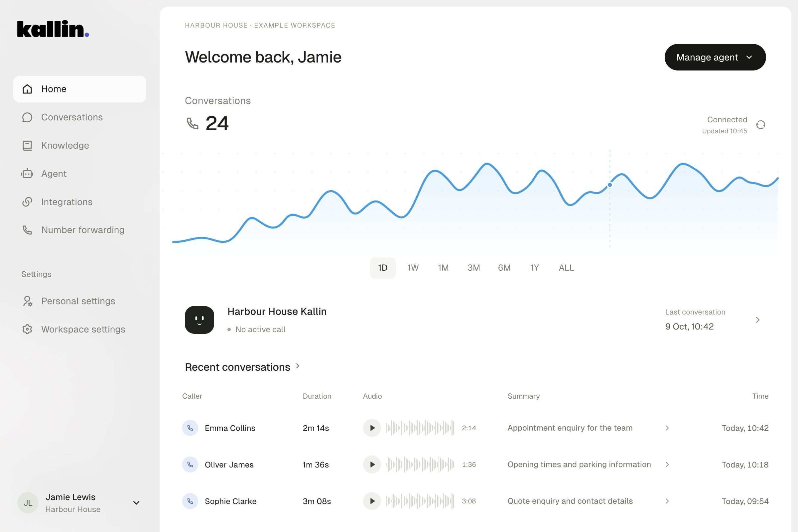Select the 1D time range
This screenshot has height=532, width=798.
(383, 268)
